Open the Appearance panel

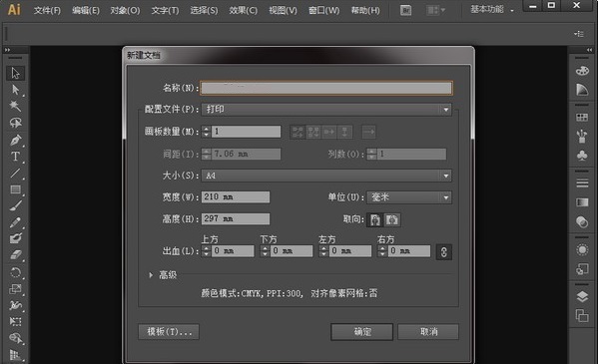coord(582,249)
